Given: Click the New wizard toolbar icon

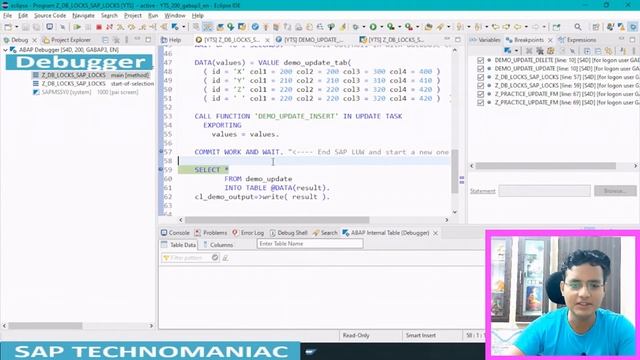Looking at the screenshot, I should pyautogui.click(x=8, y=27).
